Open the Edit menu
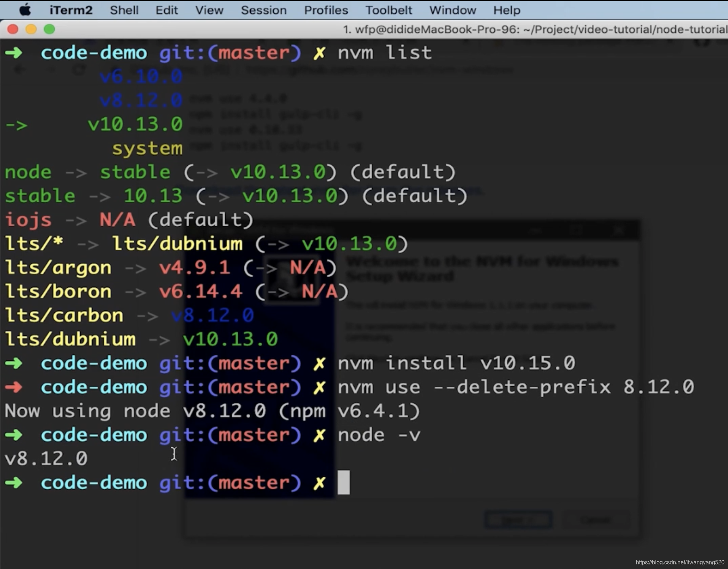The image size is (728, 569). pyautogui.click(x=166, y=10)
